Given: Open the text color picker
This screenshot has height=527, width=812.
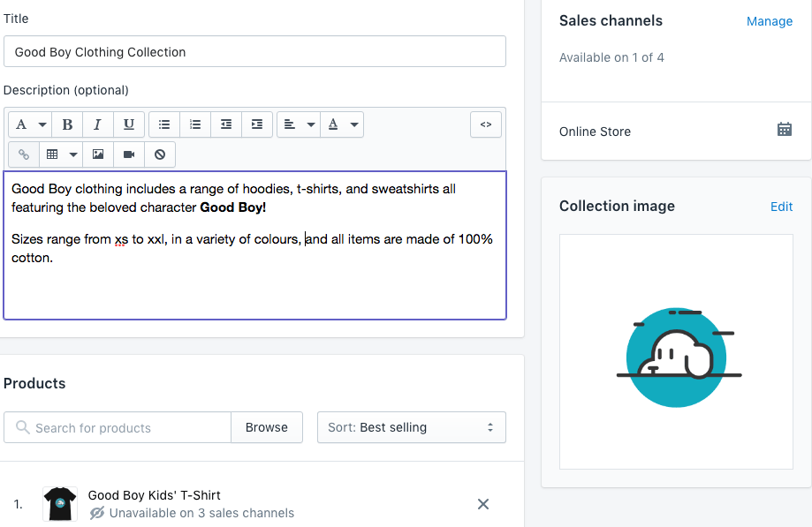Looking at the screenshot, I should (x=342, y=124).
